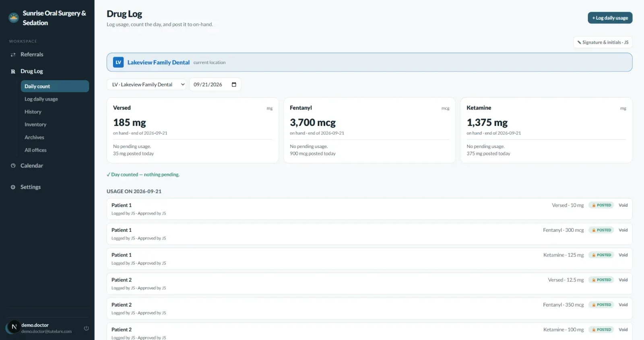Click the Versed 185 mg on-hand value
Image resolution: width=644 pixels, height=340 pixels.
point(130,122)
